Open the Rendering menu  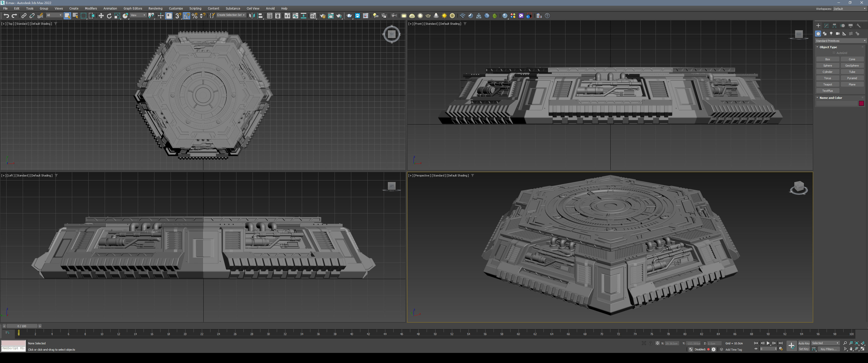155,8
